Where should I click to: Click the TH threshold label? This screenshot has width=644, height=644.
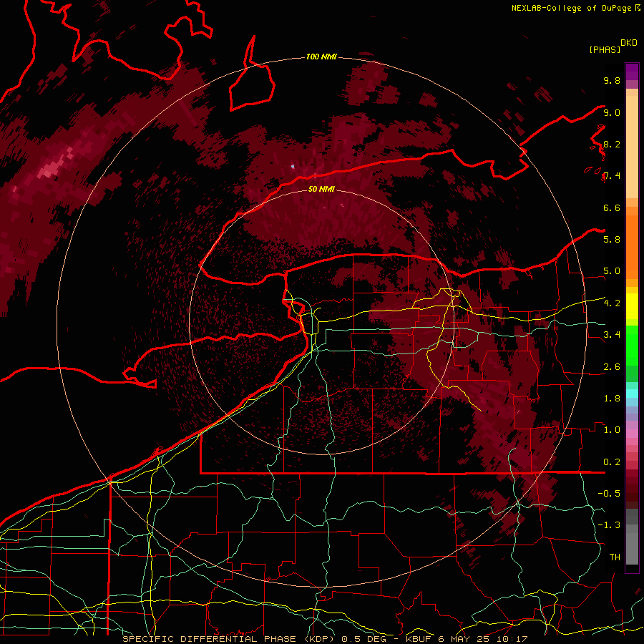[x=615, y=557]
